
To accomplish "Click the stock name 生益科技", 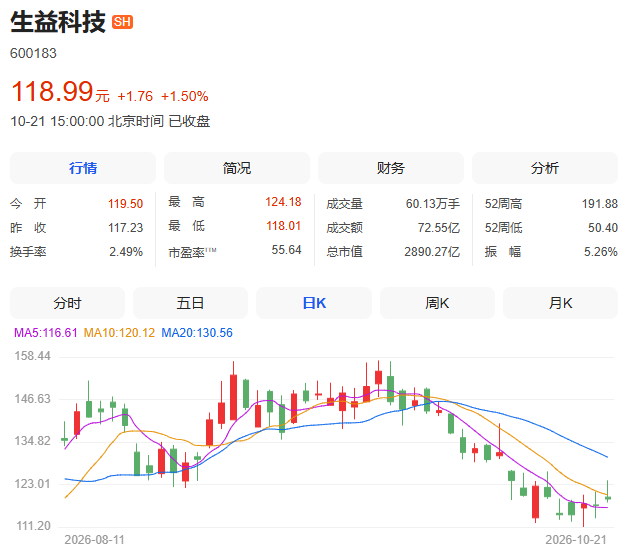I will [x=58, y=22].
